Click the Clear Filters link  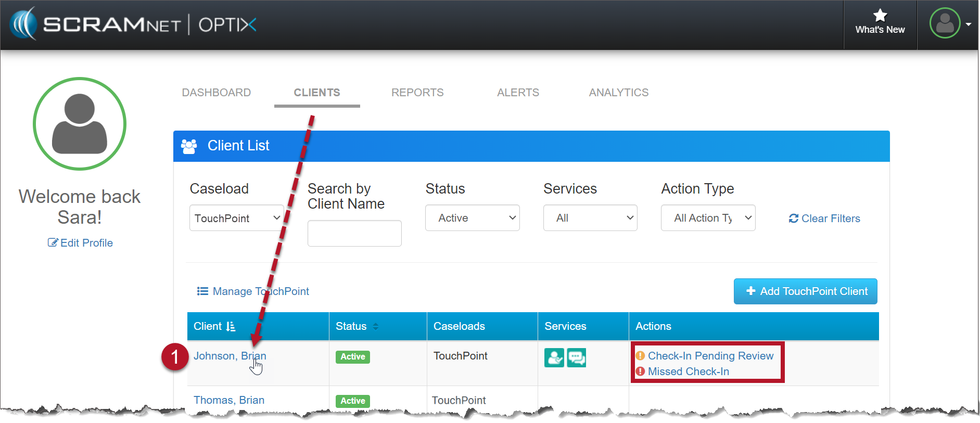click(825, 219)
